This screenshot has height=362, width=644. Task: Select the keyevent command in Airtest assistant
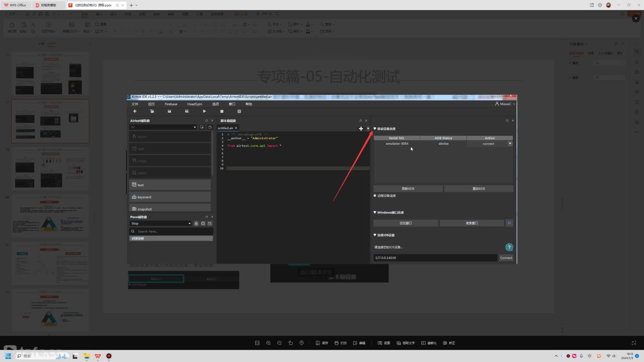170,197
